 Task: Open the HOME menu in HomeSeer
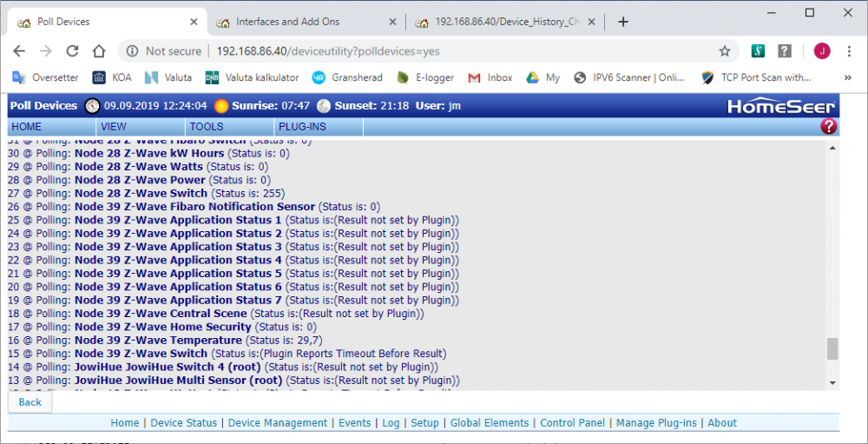click(27, 127)
